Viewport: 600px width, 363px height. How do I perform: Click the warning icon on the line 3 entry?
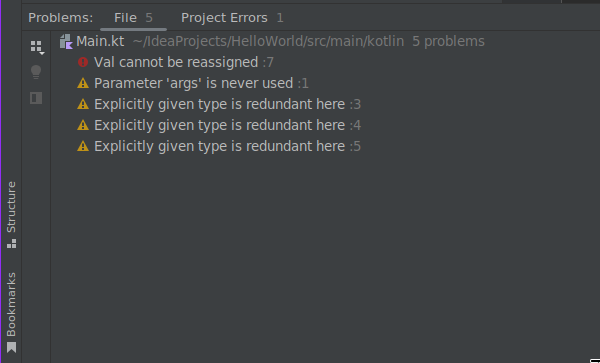(x=83, y=104)
